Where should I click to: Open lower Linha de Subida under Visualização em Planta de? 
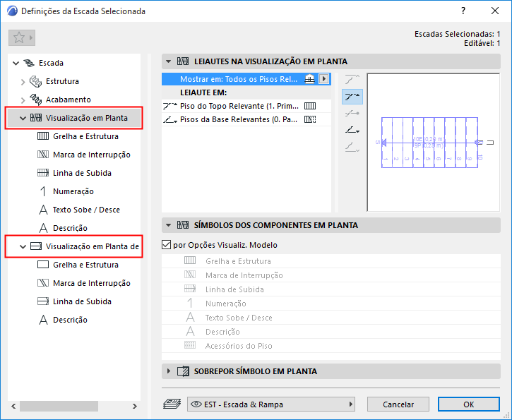82,301
